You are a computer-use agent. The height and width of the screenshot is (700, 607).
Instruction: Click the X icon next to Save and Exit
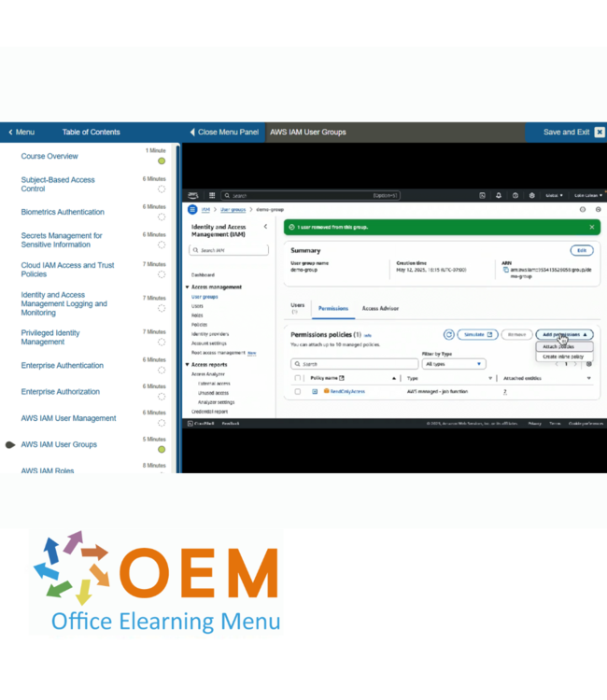point(600,133)
